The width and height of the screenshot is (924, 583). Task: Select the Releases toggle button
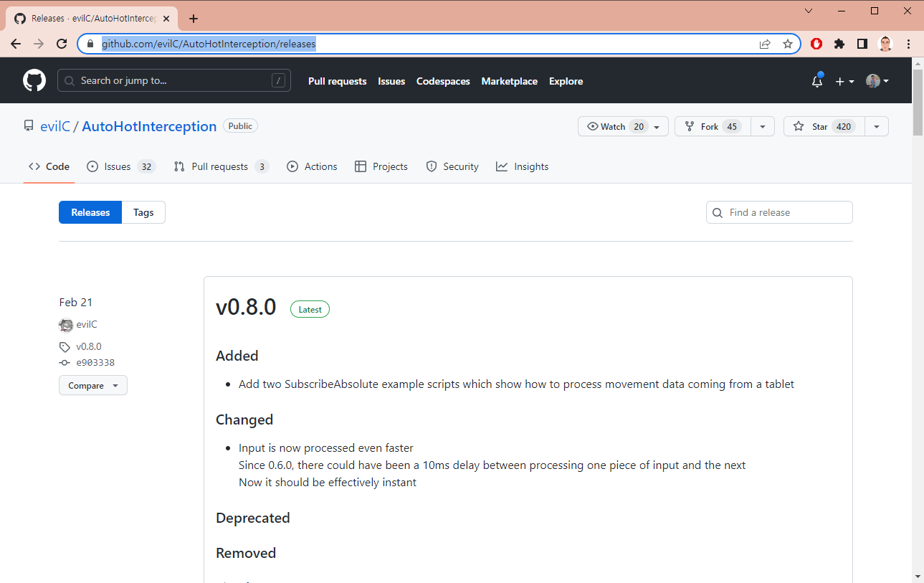pos(90,212)
